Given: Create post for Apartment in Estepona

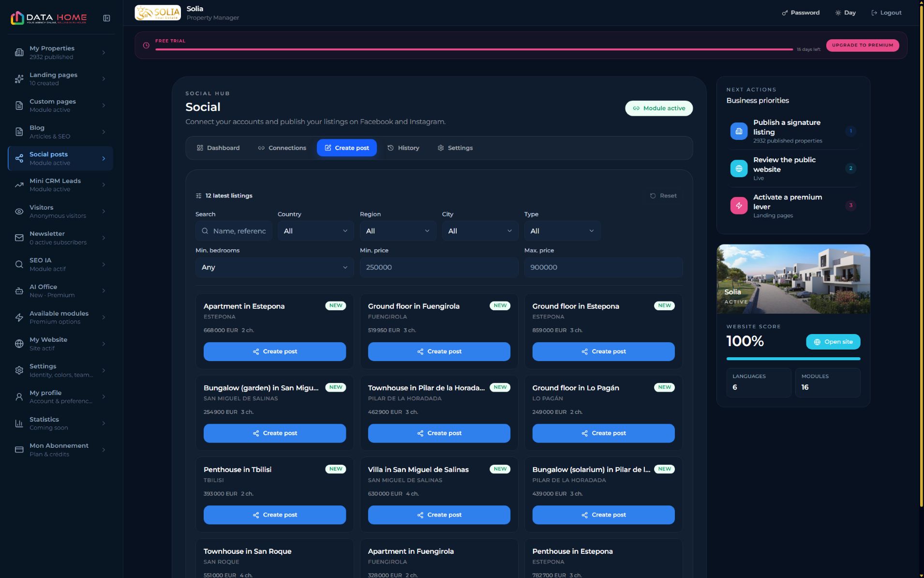Looking at the screenshot, I should 275,351.
